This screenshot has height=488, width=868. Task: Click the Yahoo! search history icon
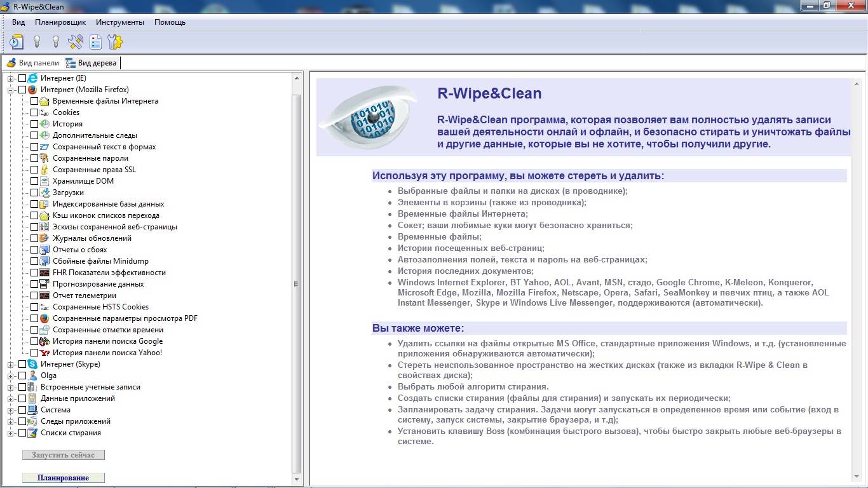(x=44, y=353)
